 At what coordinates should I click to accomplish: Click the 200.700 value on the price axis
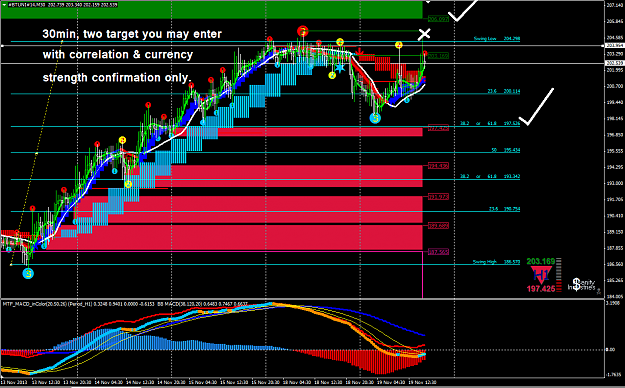tap(615, 86)
